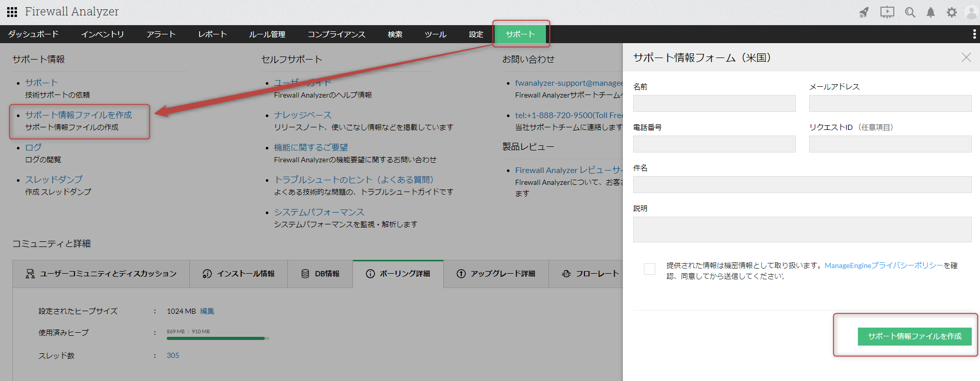Close the サポート情報フォーム panel
Viewport: 980px width, 381px height.
966,58
